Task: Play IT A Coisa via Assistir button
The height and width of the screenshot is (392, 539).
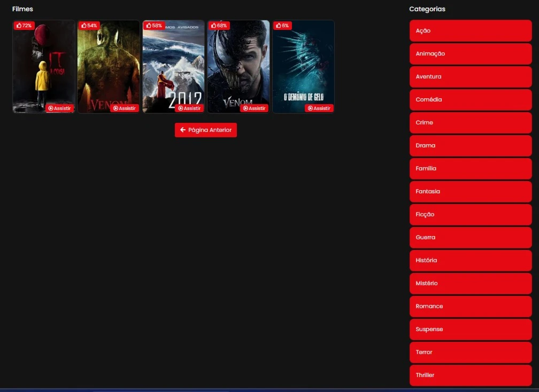Action: [x=59, y=108]
